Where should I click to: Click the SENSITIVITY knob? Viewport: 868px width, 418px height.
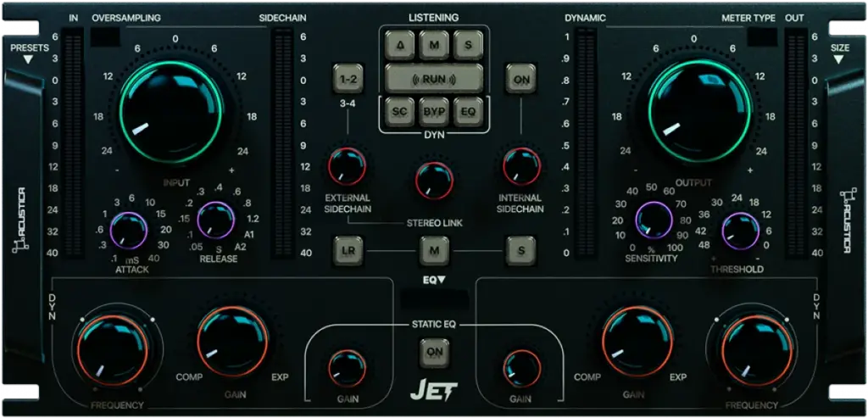pyautogui.click(x=654, y=220)
